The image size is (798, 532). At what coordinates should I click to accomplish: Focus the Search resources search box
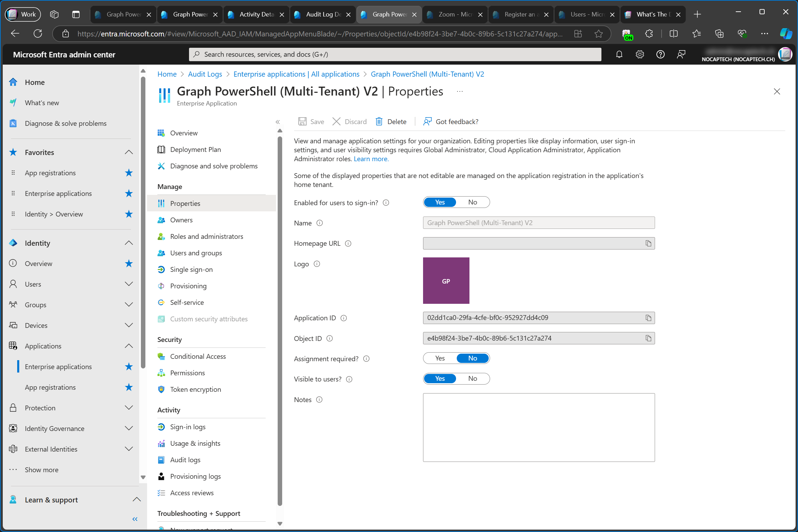[x=395, y=54]
